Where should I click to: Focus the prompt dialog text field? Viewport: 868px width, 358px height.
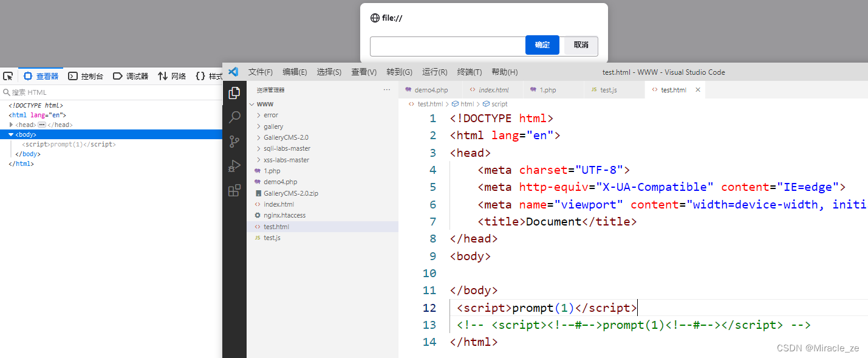tap(448, 46)
